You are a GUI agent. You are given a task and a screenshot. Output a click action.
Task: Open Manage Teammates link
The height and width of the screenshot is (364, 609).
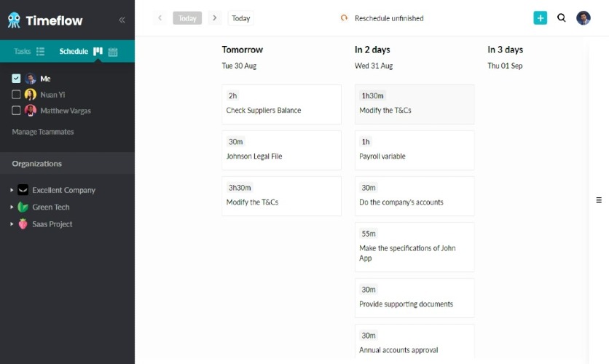(43, 132)
